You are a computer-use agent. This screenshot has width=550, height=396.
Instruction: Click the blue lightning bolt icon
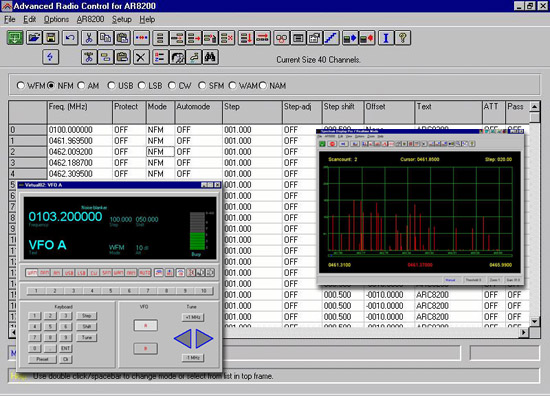(50, 57)
